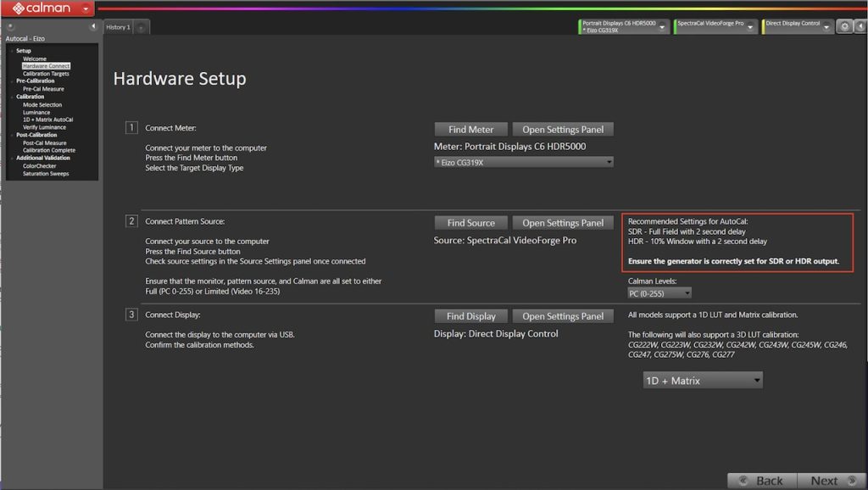Open the Calman main menu arrow

click(x=86, y=8)
